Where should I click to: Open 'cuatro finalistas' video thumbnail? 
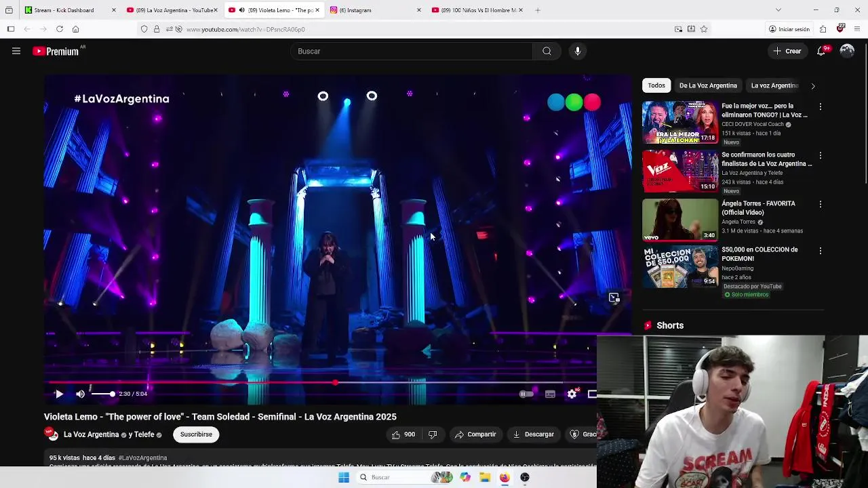click(x=680, y=171)
